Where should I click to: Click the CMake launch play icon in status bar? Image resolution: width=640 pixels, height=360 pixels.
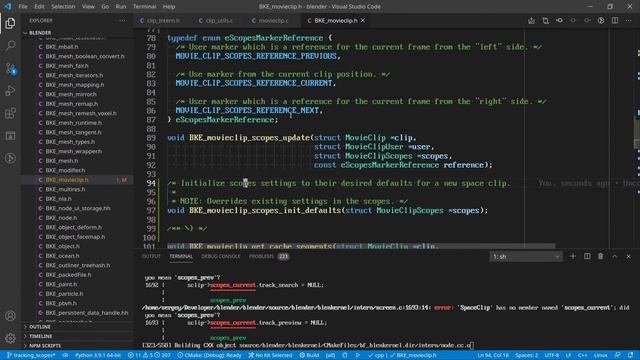pos(357,355)
